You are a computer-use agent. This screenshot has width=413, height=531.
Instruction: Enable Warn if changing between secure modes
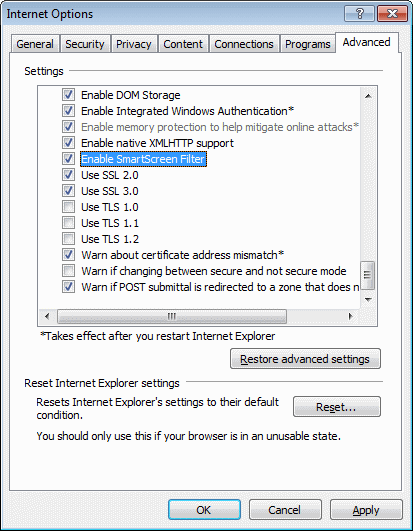click(68, 271)
